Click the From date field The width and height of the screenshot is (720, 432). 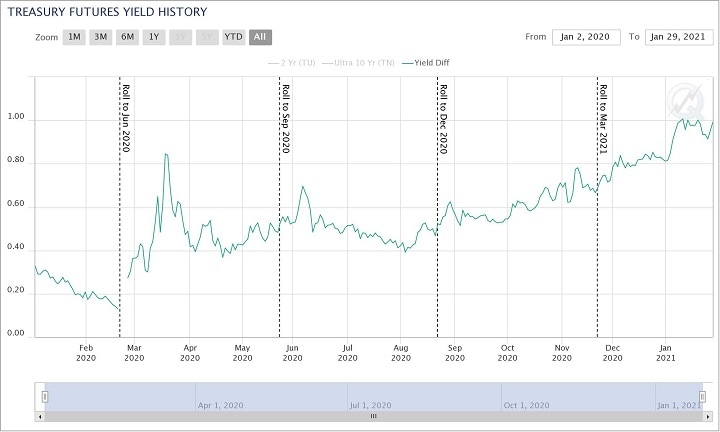585,37
